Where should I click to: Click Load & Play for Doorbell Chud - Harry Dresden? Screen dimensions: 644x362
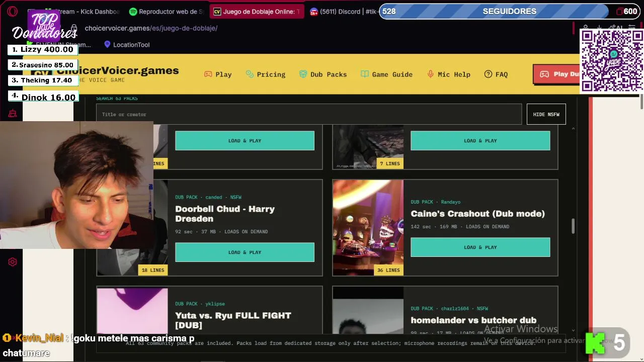[245, 252]
